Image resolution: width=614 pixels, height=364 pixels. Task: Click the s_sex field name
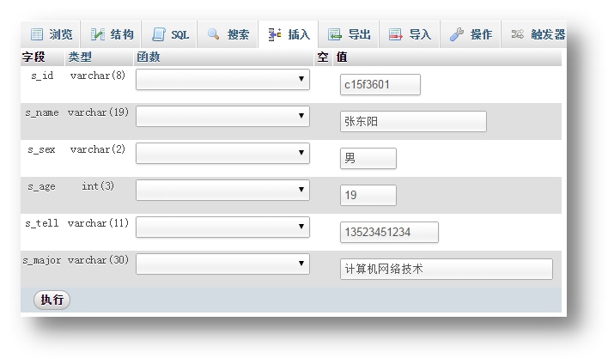(41, 149)
